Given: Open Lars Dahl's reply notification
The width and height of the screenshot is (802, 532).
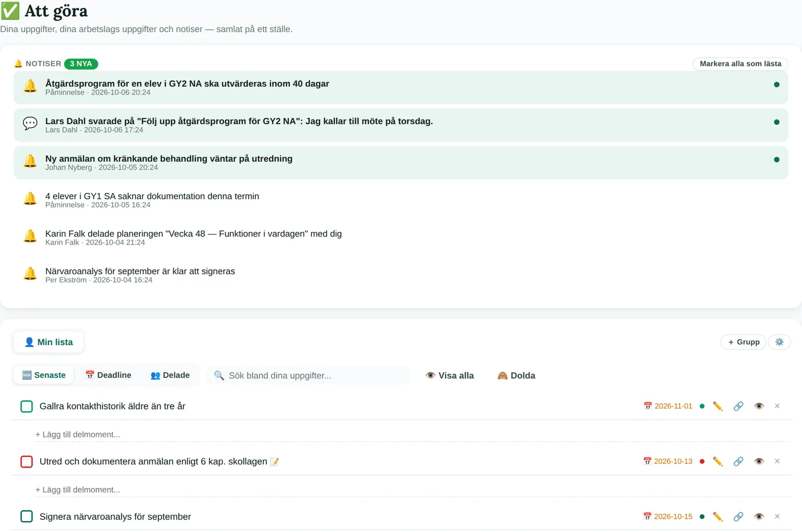Looking at the screenshot, I should coord(401,125).
